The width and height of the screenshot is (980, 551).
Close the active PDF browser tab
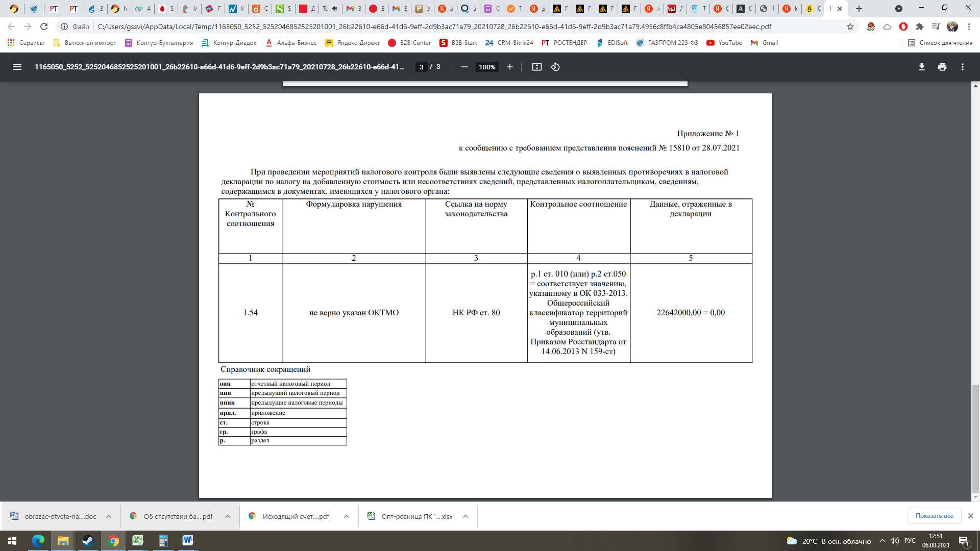(x=840, y=9)
